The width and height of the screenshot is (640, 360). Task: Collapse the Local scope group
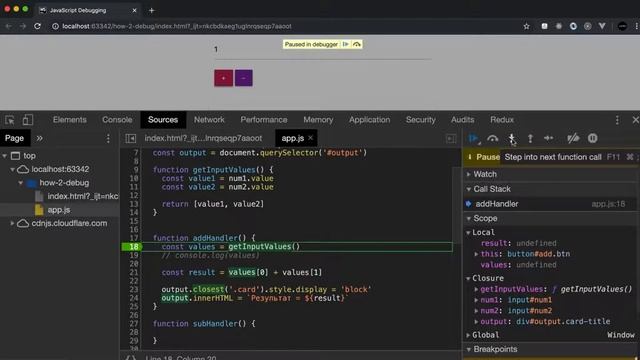(469, 232)
